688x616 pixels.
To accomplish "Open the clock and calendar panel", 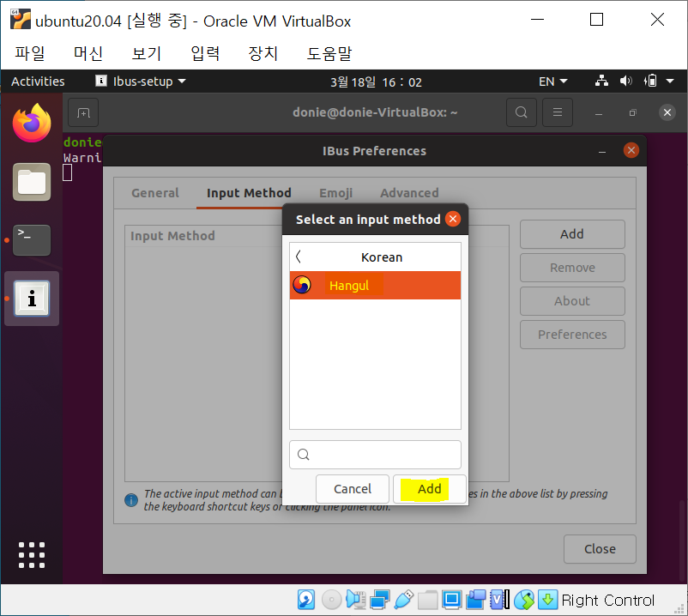I will pos(376,82).
